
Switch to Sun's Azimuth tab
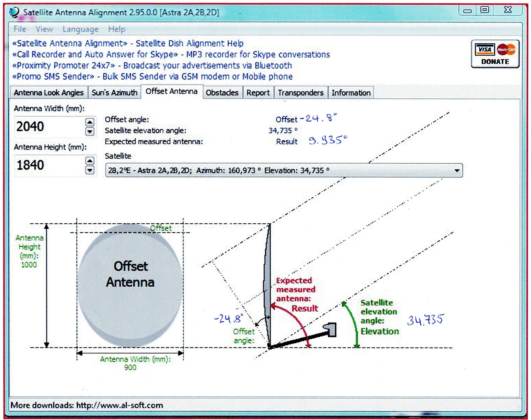pyautogui.click(x=114, y=93)
